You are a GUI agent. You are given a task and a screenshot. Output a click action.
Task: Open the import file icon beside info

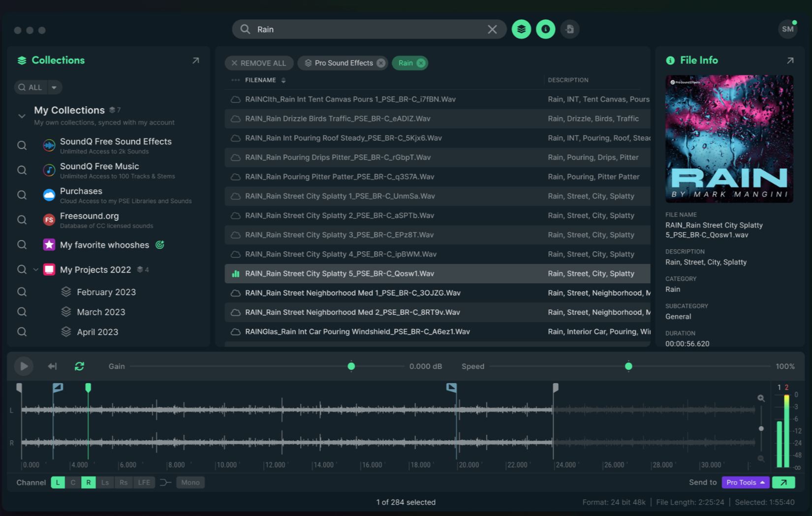click(569, 30)
